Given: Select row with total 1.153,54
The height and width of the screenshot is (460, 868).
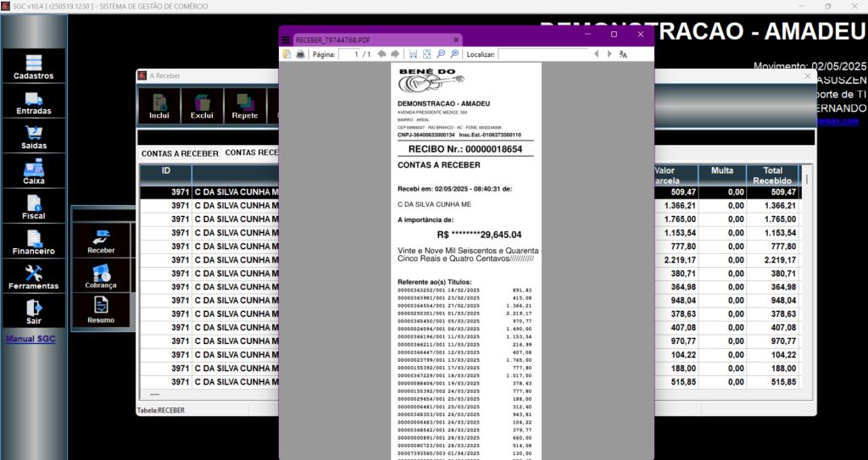Looking at the screenshot, I should click(470, 232).
